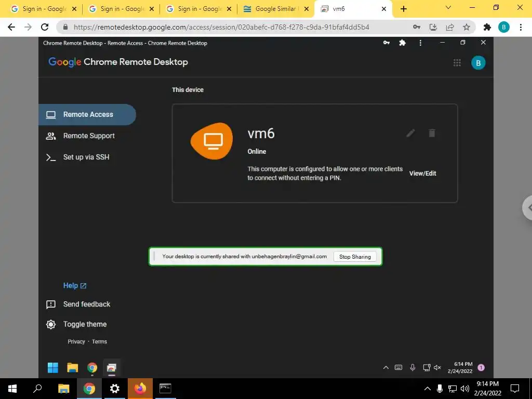Open Set up via SSH section

87,157
